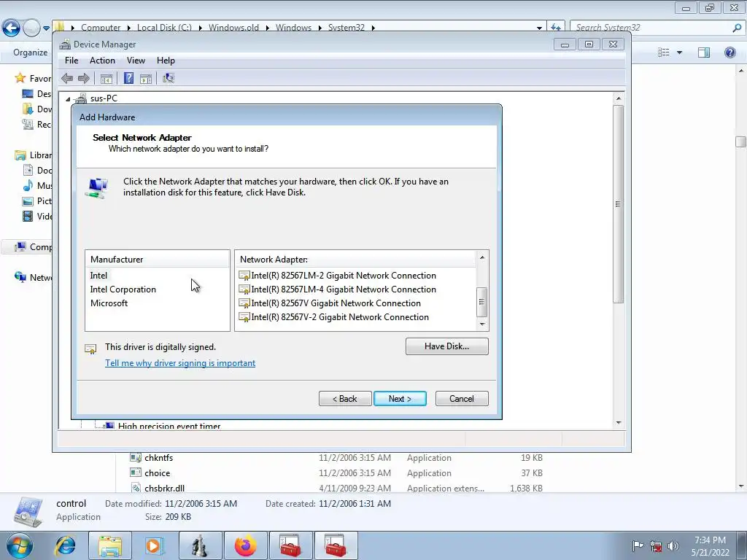747x560 pixels.
Task: Toggle the preview pane icon in Explorer
Action: (x=704, y=52)
